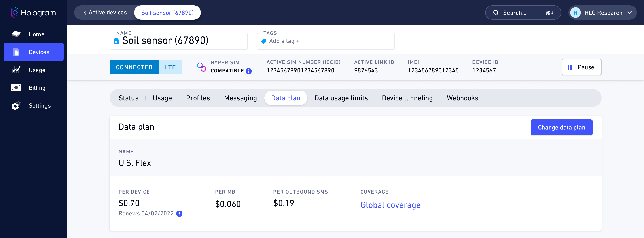This screenshot has width=644, height=238.
Task: Click info icon next to renewal date
Action: point(179,214)
